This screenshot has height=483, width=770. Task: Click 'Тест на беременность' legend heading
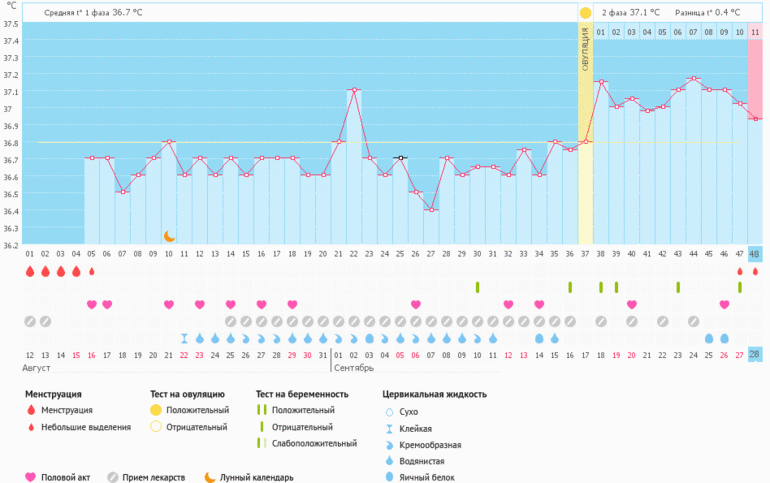click(x=302, y=394)
